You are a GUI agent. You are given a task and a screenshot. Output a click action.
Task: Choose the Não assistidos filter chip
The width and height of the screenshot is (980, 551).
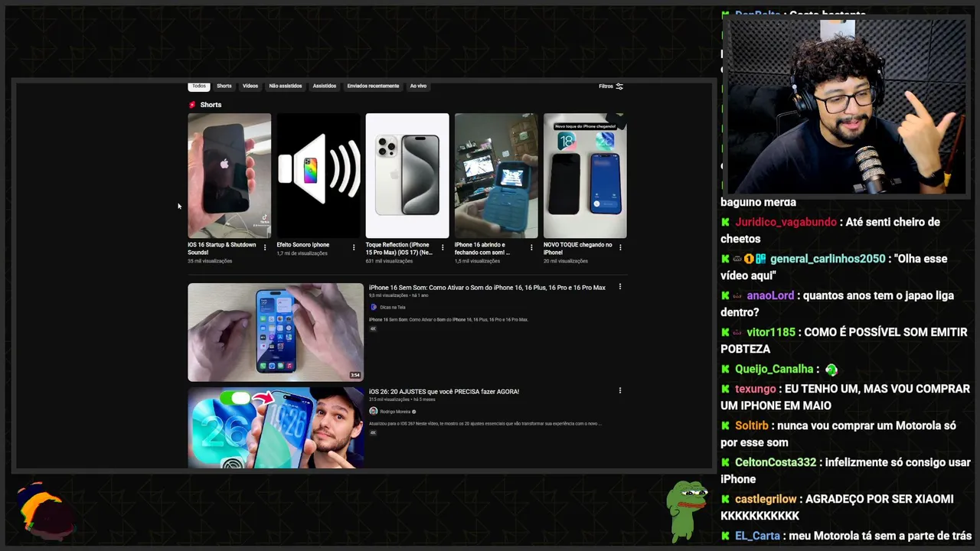click(x=286, y=86)
